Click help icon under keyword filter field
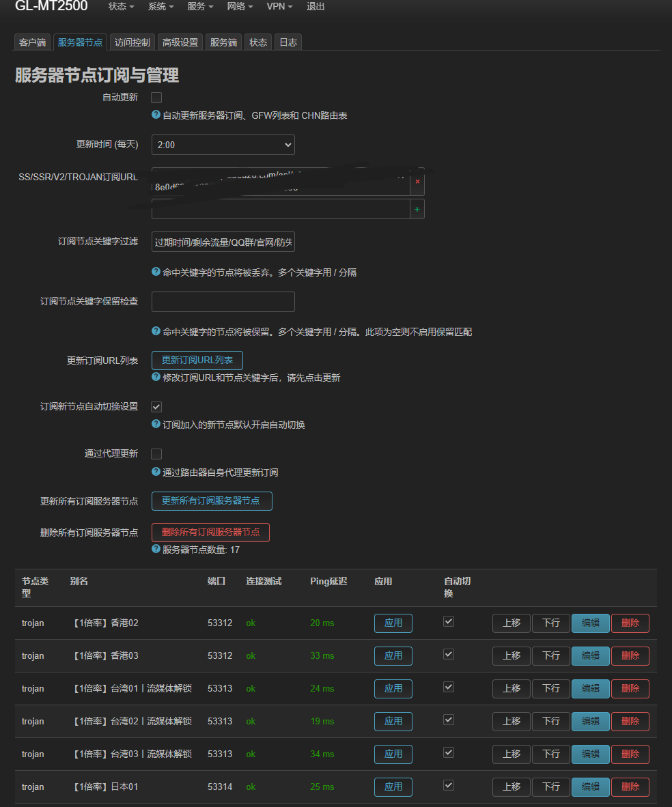Screen dimensions: 672x807 [156, 272]
